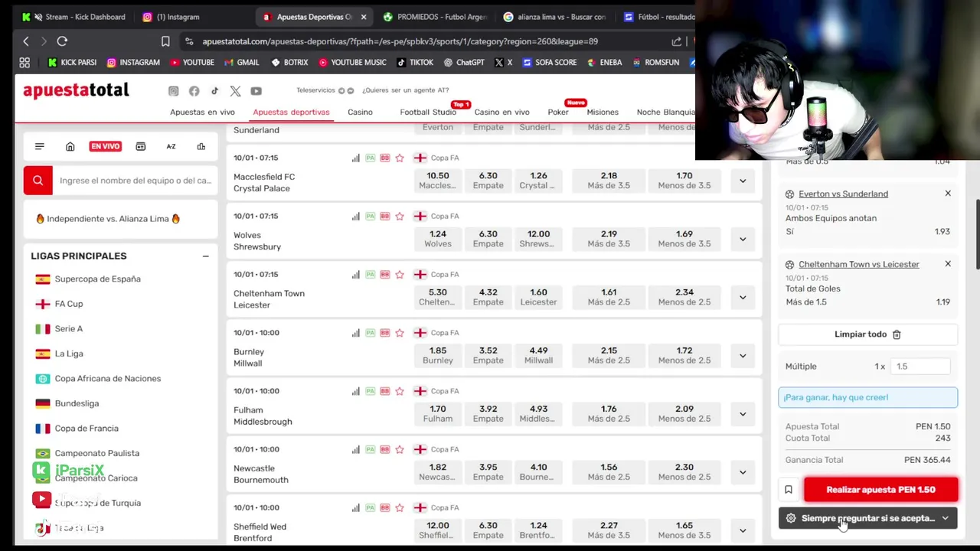Open the browser apps grid icon

coord(24,63)
